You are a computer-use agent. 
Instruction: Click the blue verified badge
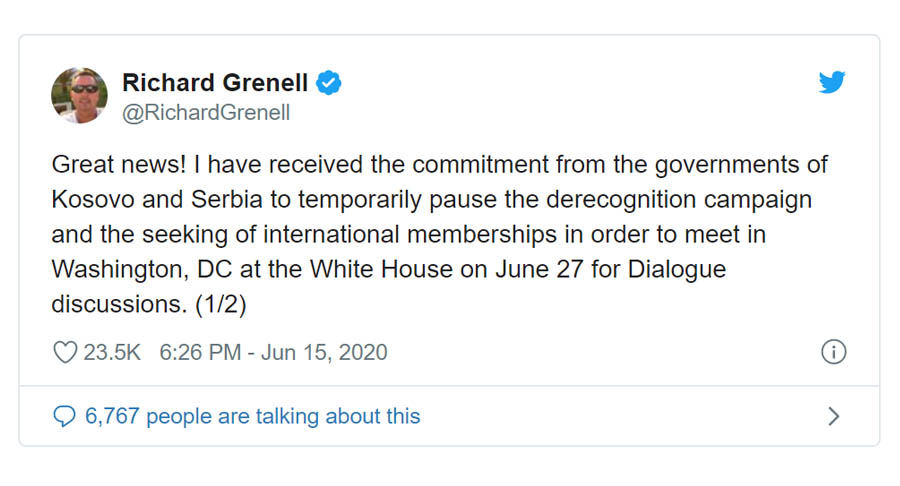coord(329,83)
